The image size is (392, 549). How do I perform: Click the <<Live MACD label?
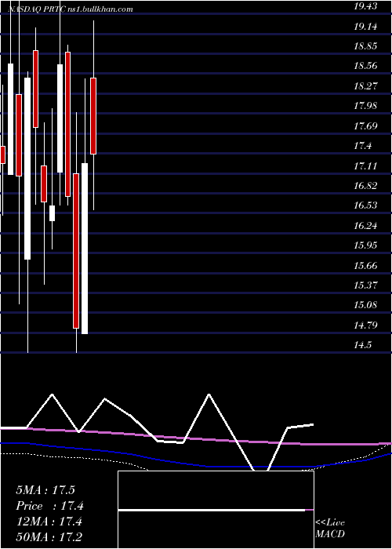tap(330, 529)
